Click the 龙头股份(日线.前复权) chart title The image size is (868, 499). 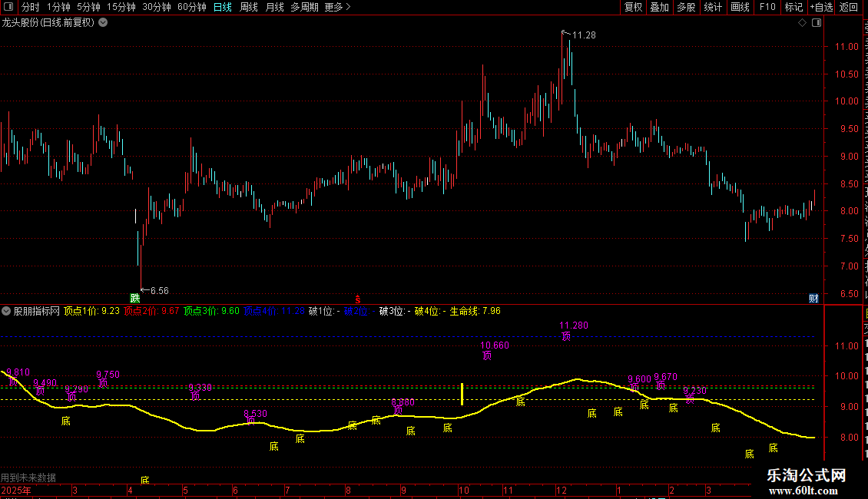click(x=48, y=23)
